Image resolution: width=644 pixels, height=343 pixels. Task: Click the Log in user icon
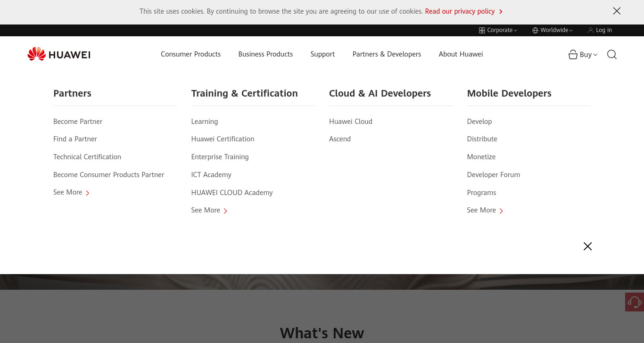[x=591, y=30]
